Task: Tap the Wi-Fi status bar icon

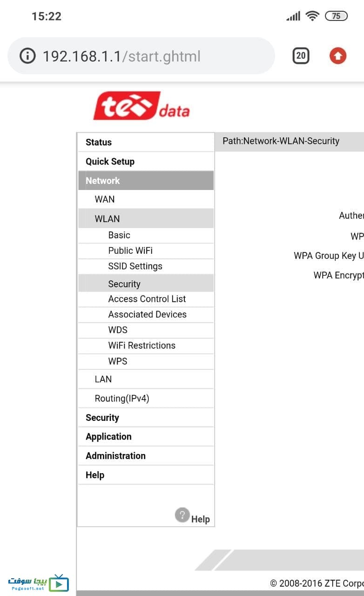Action: 312,16
